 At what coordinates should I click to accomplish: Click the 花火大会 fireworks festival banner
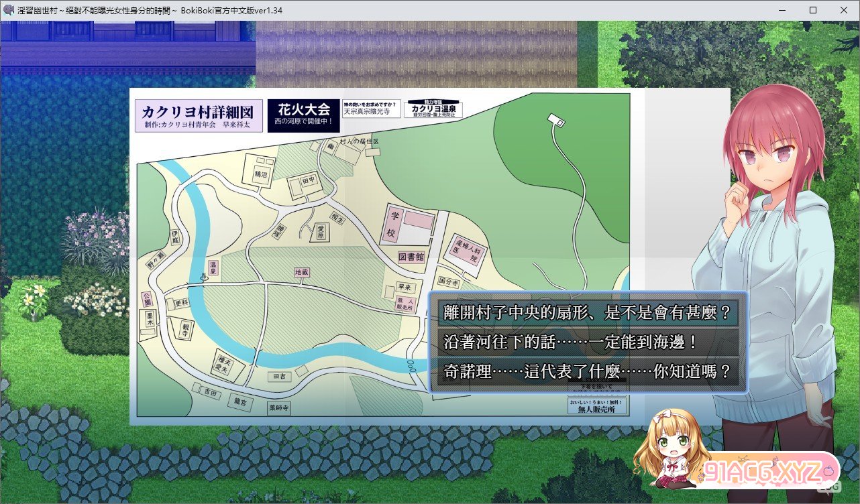(x=304, y=115)
